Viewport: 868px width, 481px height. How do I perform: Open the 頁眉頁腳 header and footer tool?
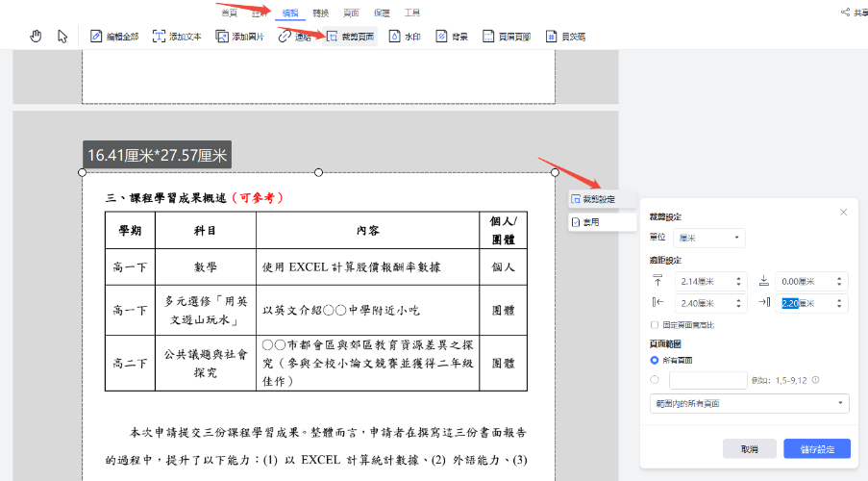[x=507, y=37]
